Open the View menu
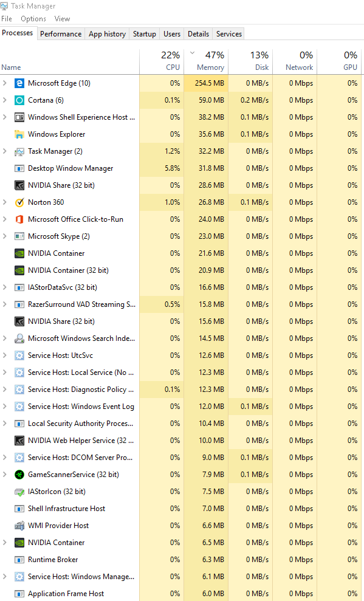364x601 pixels. coord(62,18)
